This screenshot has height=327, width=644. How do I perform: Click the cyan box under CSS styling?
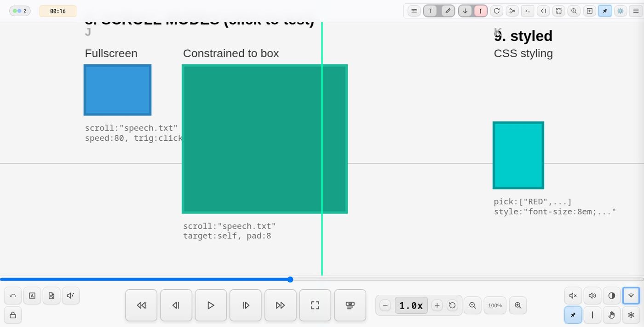click(x=518, y=155)
